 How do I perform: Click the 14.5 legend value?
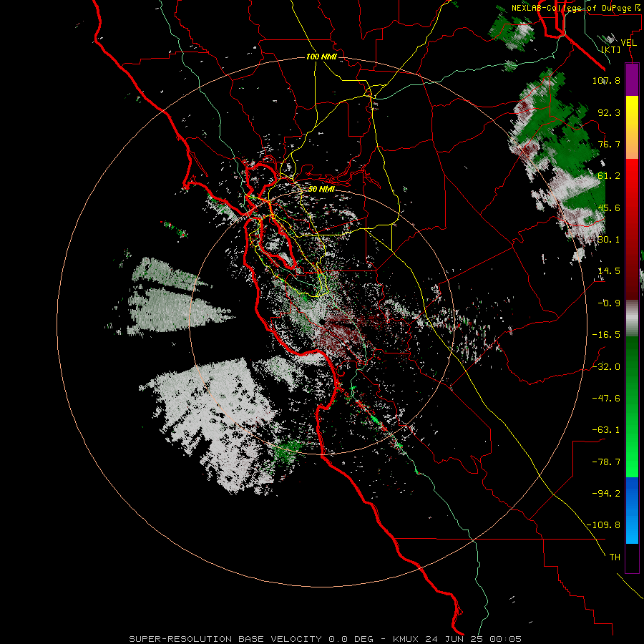609,271
